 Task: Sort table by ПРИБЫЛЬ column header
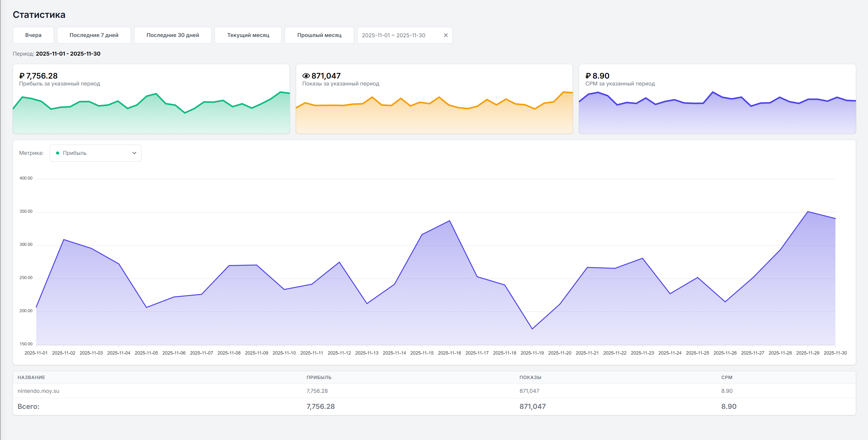(319, 377)
